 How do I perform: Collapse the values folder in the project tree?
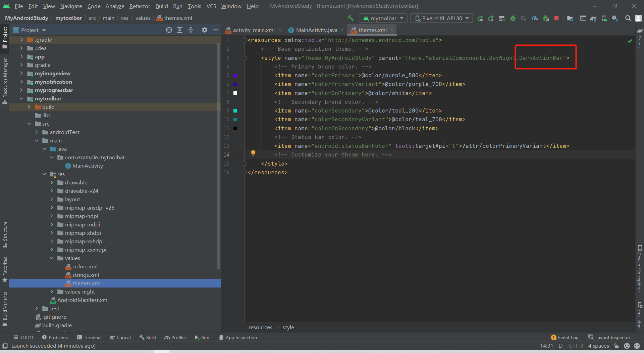pos(52,258)
